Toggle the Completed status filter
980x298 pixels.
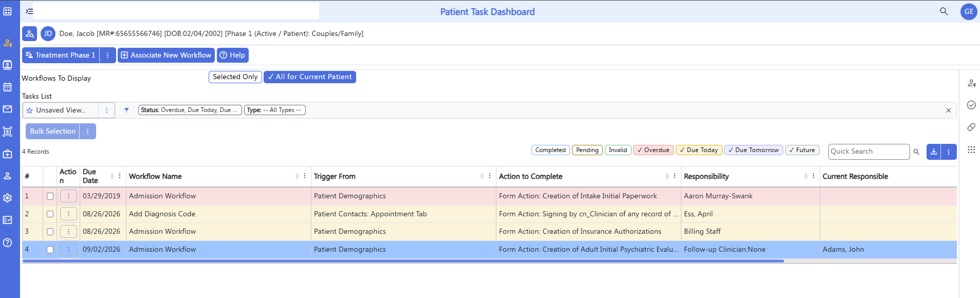click(550, 150)
